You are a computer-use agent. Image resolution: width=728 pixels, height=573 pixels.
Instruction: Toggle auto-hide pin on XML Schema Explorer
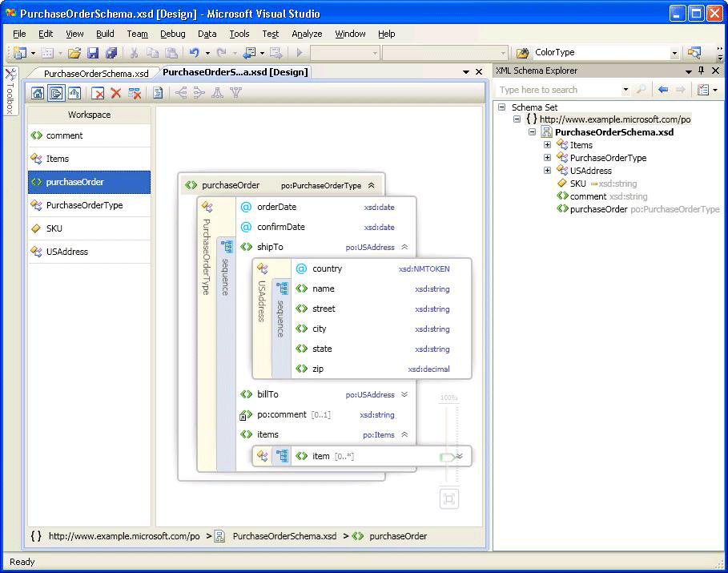[x=702, y=71]
